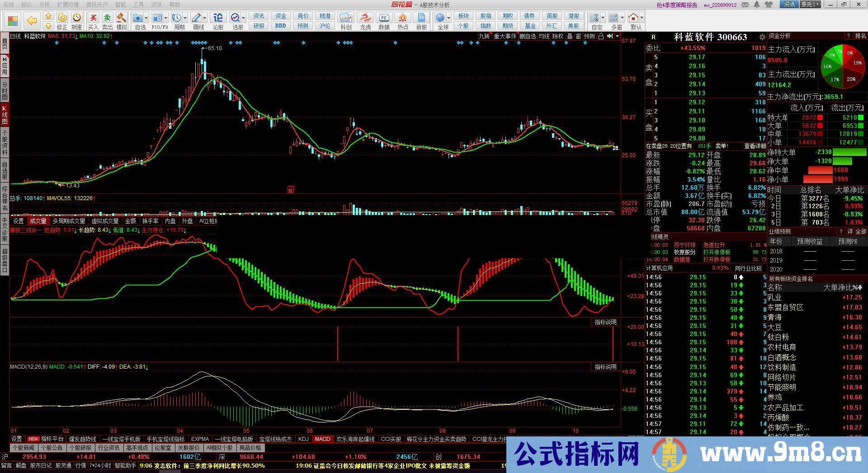
Task: Open the 测速 speed test clock icon
Action: (x=77, y=18)
